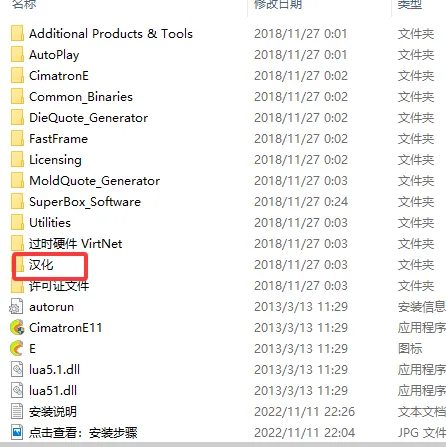
Task: Click the lua5.1.dll file icon
Action: pyautogui.click(x=17, y=369)
